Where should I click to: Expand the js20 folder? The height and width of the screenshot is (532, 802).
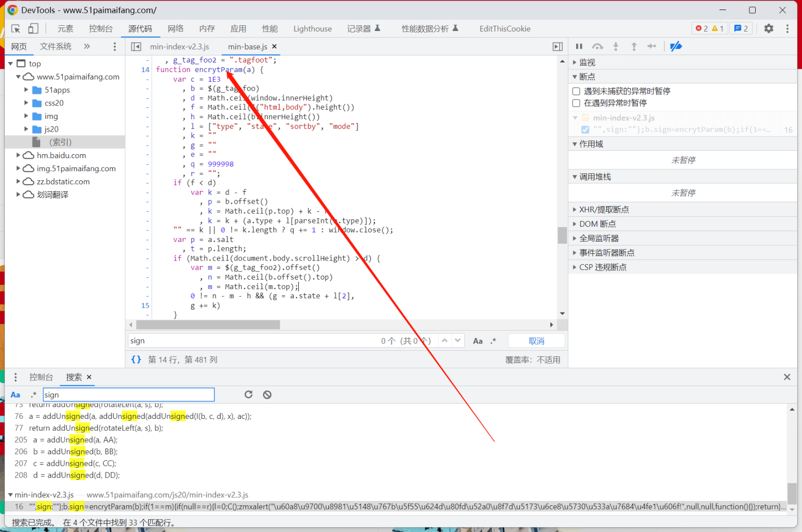click(26, 129)
